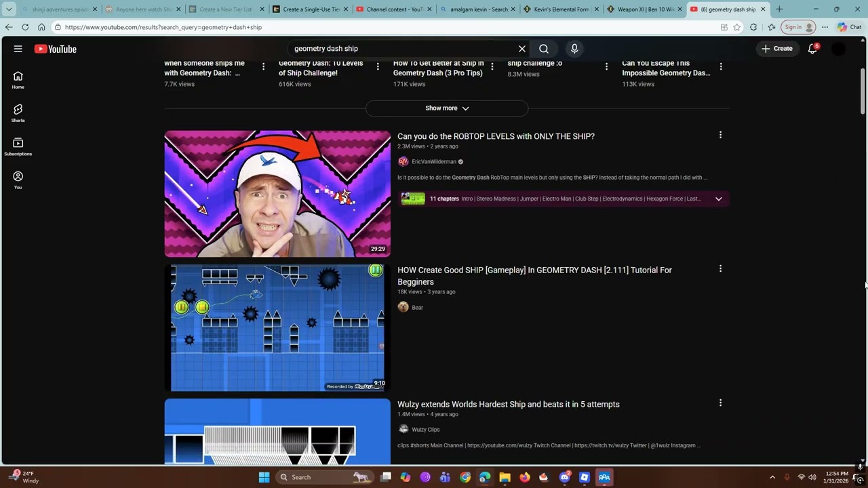Click the magnifier search button
This screenshot has height=488, width=868.
544,49
